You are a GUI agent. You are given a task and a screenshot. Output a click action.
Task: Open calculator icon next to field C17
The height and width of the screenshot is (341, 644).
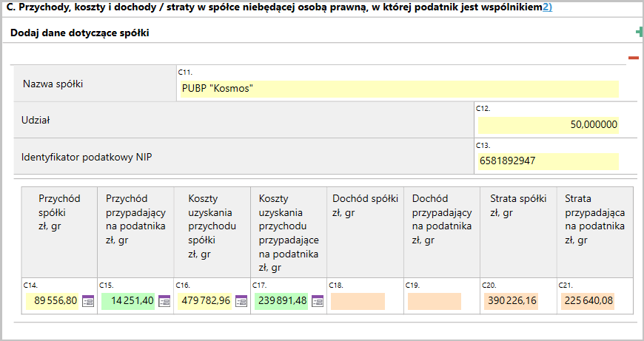pyautogui.click(x=318, y=301)
